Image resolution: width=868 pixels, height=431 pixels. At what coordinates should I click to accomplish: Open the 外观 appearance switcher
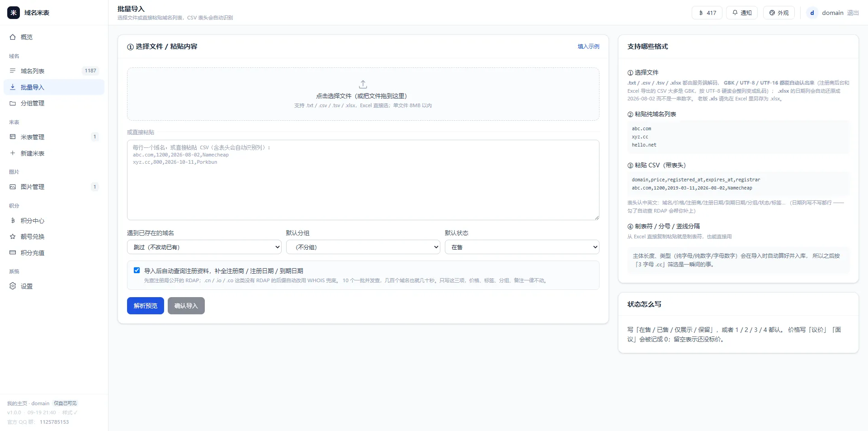[779, 13]
